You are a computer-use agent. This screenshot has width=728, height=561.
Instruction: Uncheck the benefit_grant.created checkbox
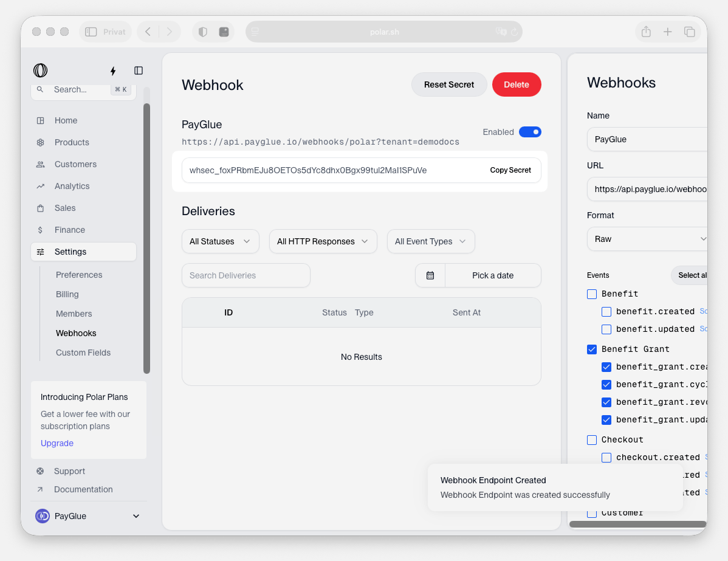pos(606,367)
